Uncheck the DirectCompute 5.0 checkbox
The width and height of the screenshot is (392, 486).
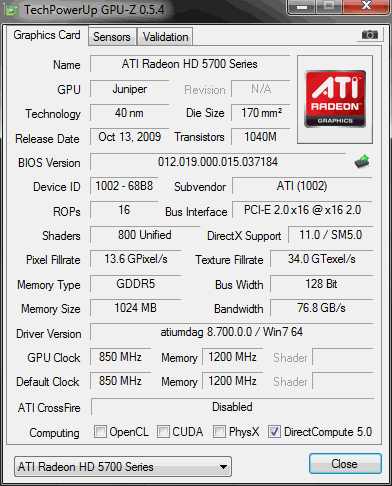[274, 432]
